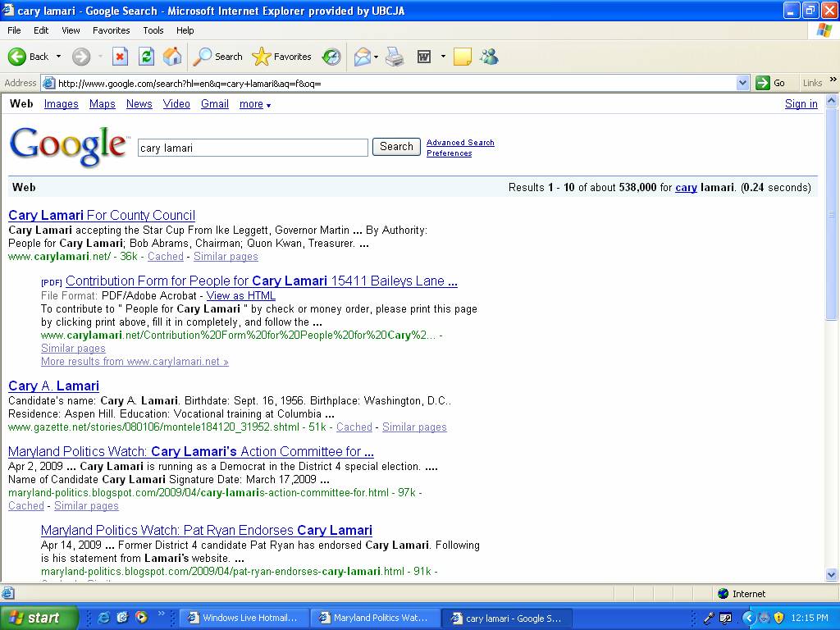This screenshot has width=840, height=630.
Task: Click the green Go arrow button
Action: [x=762, y=83]
